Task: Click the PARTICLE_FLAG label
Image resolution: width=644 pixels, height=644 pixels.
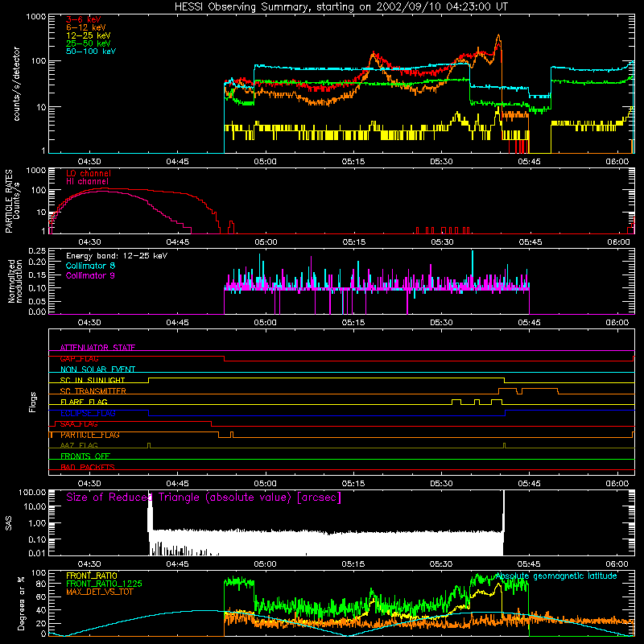Action: [x=90, y=435]
